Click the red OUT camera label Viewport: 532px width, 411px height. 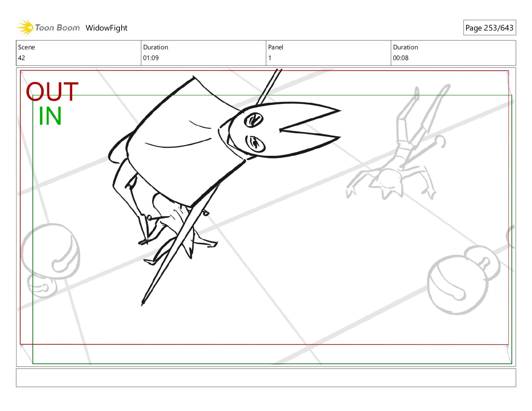tap(52, 92)
